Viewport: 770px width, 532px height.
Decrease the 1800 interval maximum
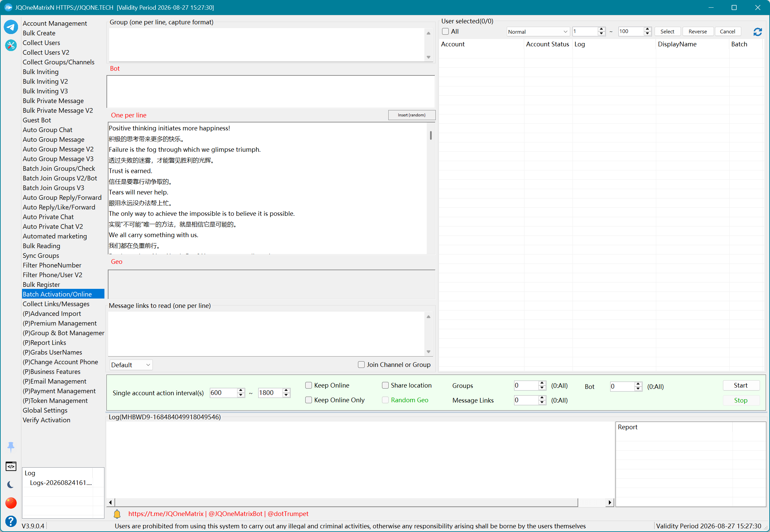click(286, 395)
